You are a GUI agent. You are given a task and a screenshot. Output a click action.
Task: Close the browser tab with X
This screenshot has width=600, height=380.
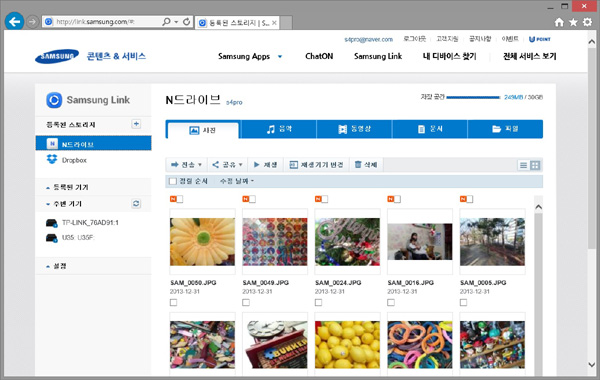[x=274, y=23]
